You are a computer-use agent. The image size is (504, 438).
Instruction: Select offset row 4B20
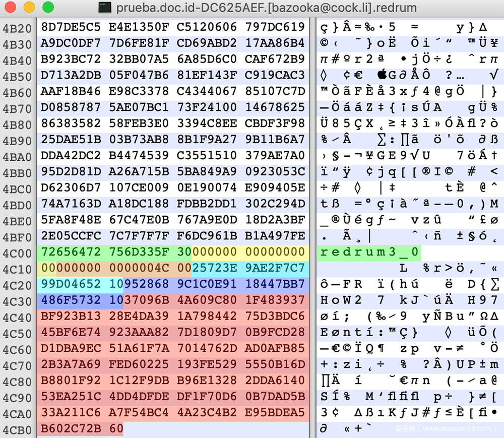pyautogui.click(x=17, y=28)
